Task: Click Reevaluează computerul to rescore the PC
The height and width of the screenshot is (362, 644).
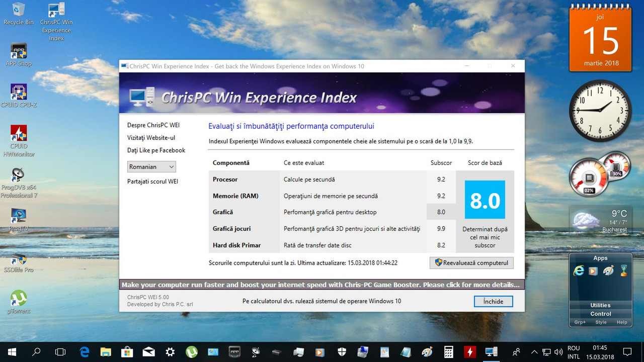Action: click(x=471, y=262)
